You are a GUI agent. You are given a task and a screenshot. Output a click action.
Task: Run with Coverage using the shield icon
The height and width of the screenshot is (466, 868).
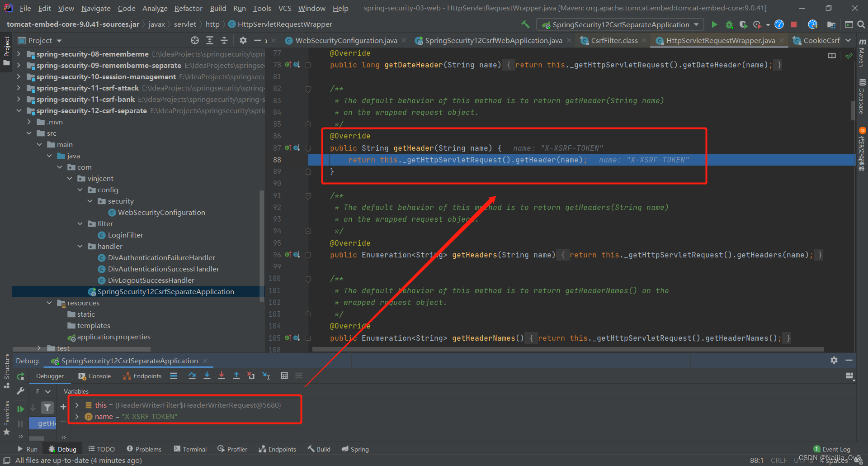(743, 24)
